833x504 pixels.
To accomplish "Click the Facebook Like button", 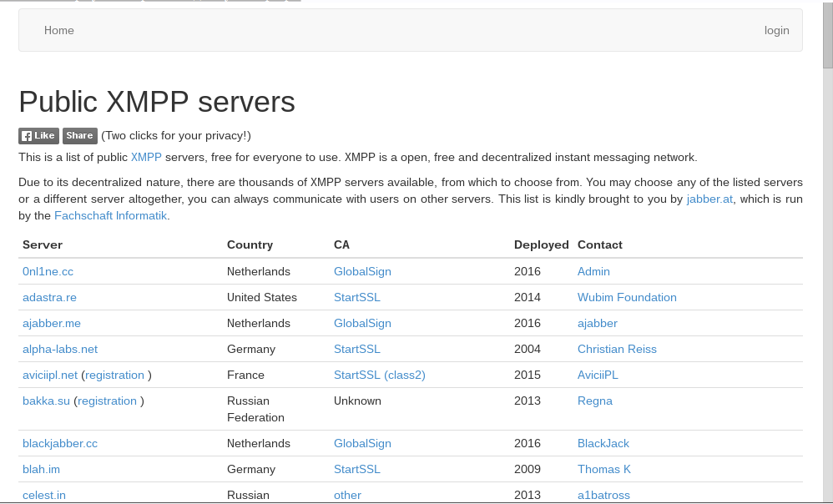I will 38,135.
